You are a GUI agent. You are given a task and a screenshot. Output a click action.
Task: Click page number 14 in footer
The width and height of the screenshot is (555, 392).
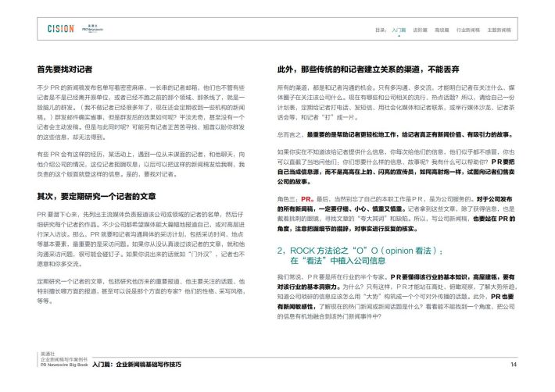pos(513,365)
